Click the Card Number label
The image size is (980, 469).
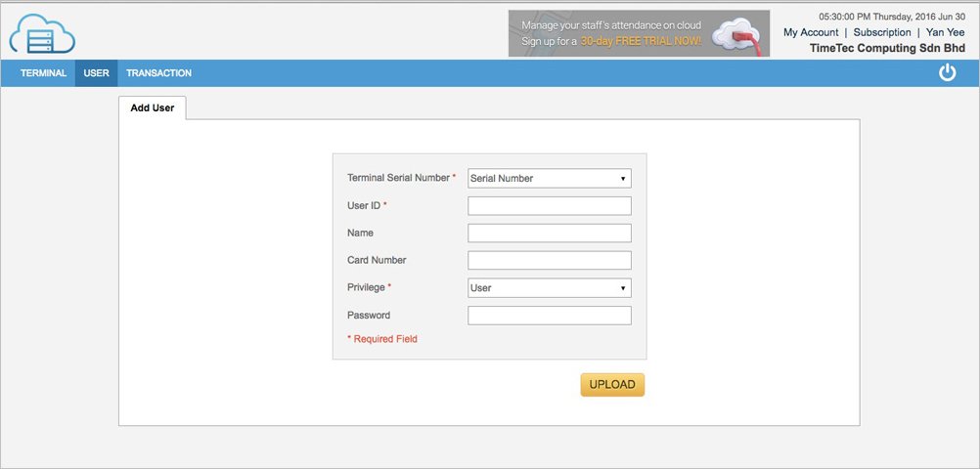[377, 261]
